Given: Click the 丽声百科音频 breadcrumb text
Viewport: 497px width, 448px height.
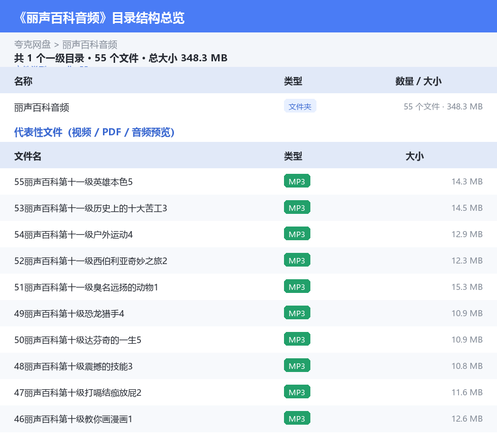Looking at the screenshot, I should (x=90, y=45).
